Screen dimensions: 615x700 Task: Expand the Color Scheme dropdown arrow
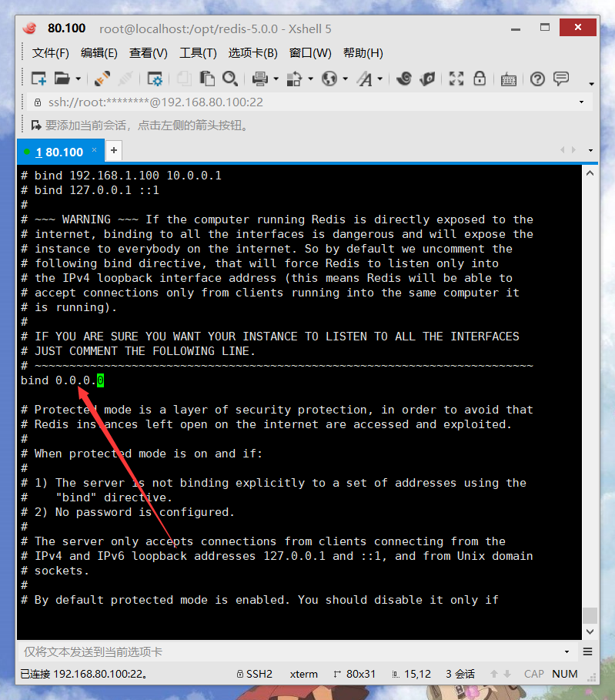pyautogui.click(x=311, y=79)
